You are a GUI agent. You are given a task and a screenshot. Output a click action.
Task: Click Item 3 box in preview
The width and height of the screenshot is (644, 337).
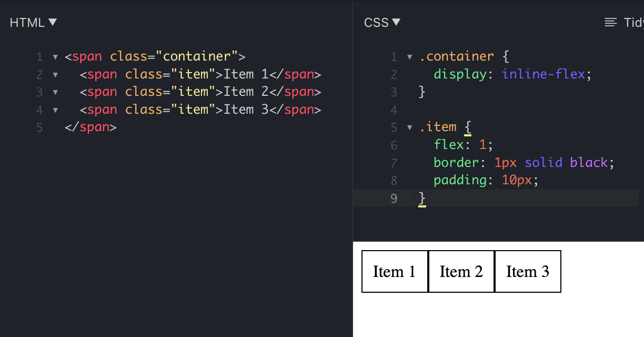point(528,271)
